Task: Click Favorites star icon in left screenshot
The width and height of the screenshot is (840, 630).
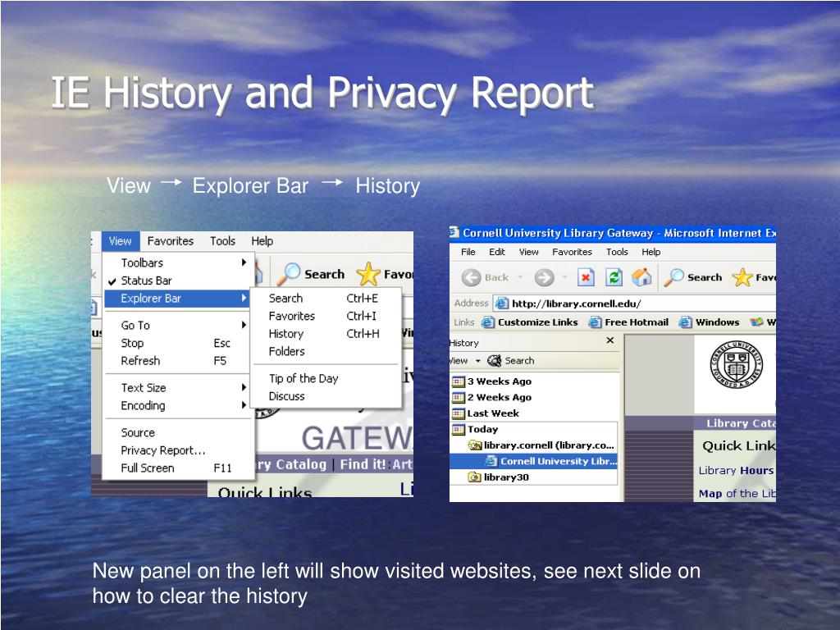Action: (368, 274)
